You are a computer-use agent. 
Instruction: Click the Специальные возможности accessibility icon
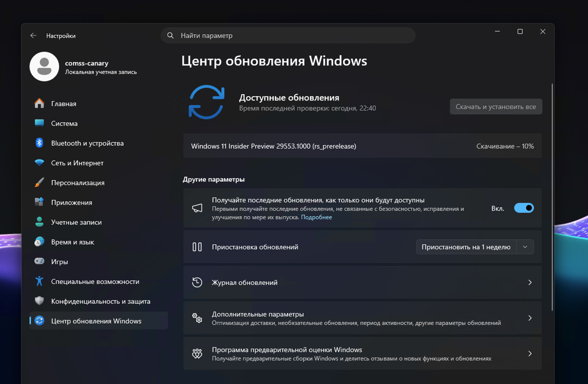point(39,281)
